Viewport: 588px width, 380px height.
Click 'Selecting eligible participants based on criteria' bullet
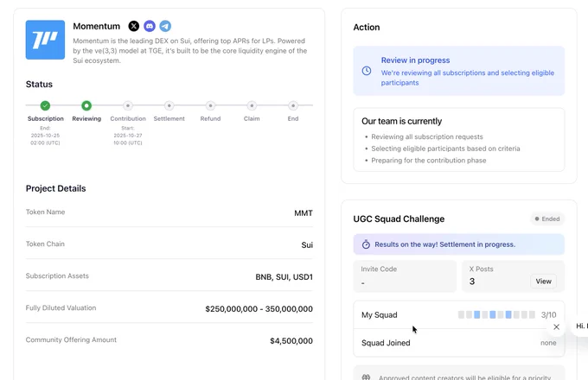[445, 149]
